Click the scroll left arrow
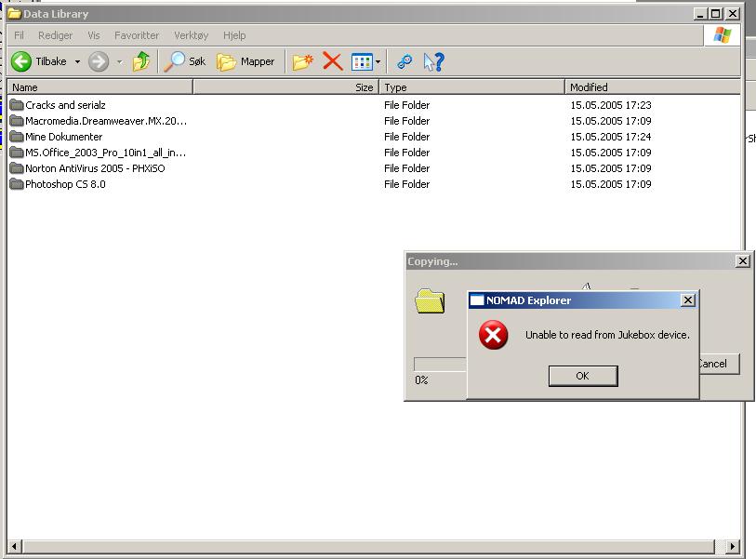756x559 pixels. [14, 547]
